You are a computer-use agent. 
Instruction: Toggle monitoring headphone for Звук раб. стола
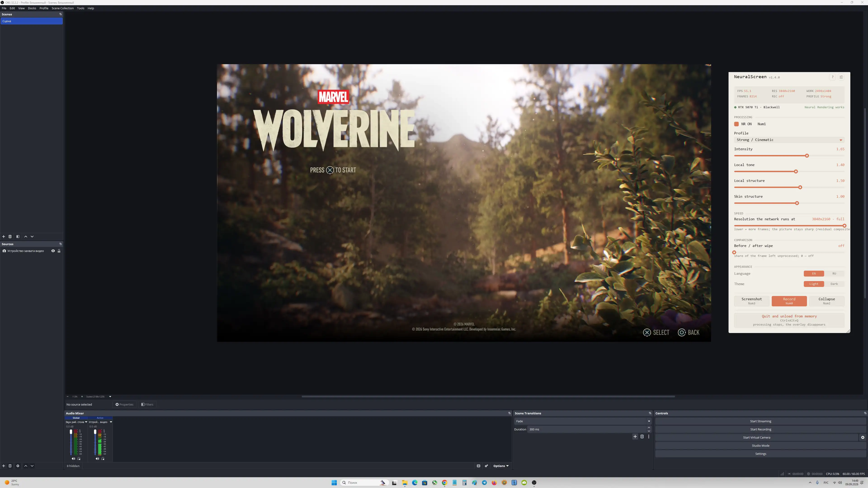[79, 458]
